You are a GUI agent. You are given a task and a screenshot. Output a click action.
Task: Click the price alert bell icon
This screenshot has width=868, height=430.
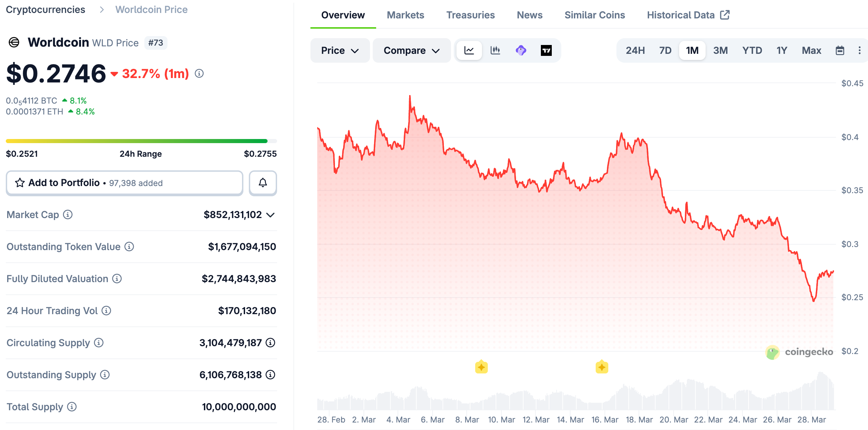(x=262, y=183)
